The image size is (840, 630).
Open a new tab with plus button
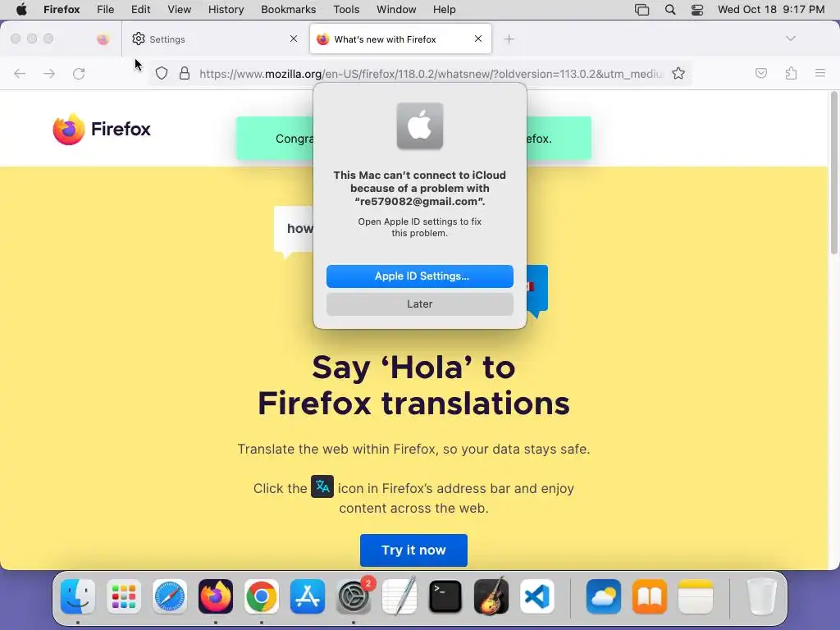(x=509, y=39)
